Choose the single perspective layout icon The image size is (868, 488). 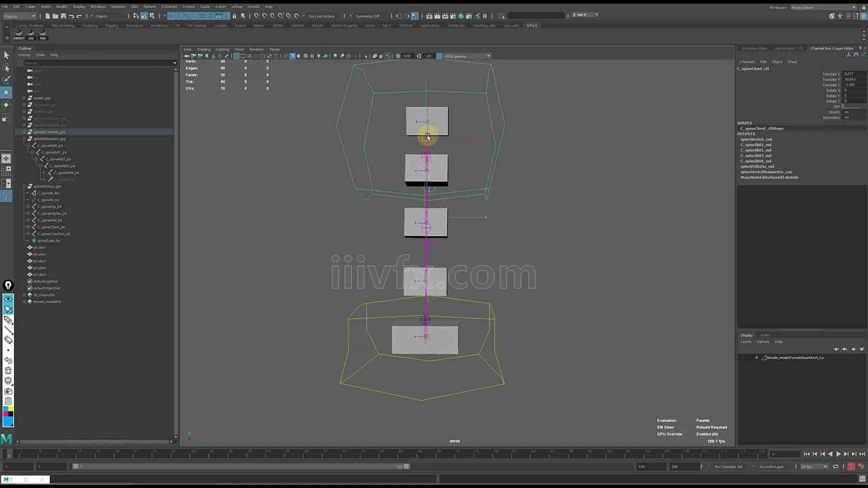pos(6,158)
